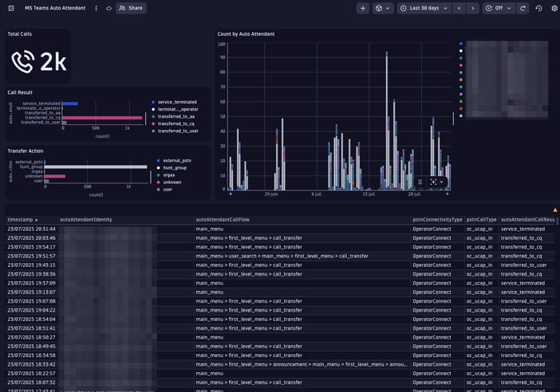Toggle service_terminated series in Call Result legend
The height and width of the screenshot is (392, 560).
(176, 102)
